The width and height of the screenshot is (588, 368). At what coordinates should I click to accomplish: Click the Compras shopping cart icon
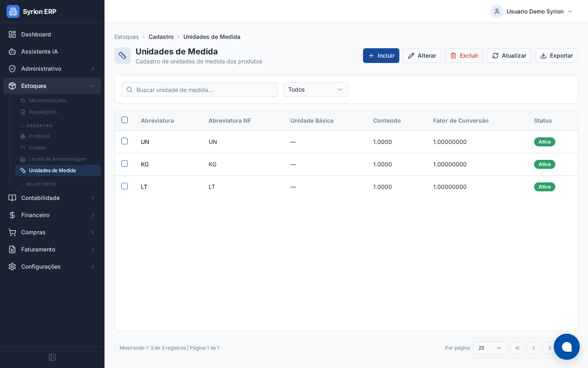(12, 232)
